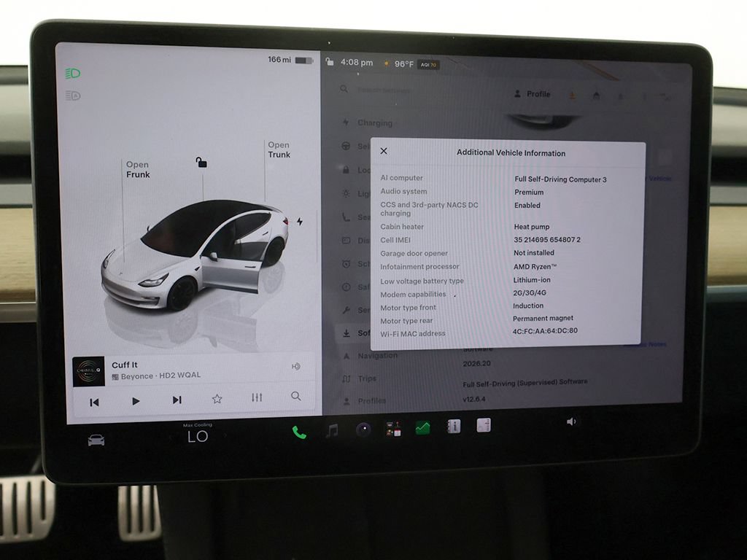Tap the steering wheel icon in sidebar
Viewport: 747px width, 560px height.
click(347, 146)
